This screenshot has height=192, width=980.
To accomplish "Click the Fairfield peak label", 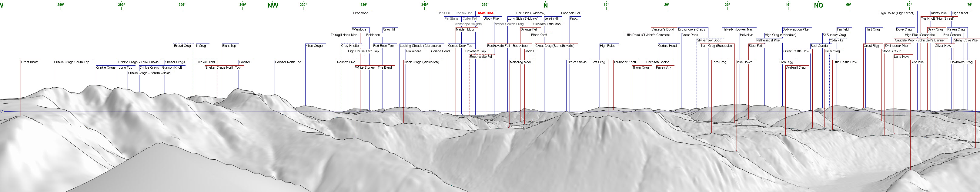I will [843, 29].
